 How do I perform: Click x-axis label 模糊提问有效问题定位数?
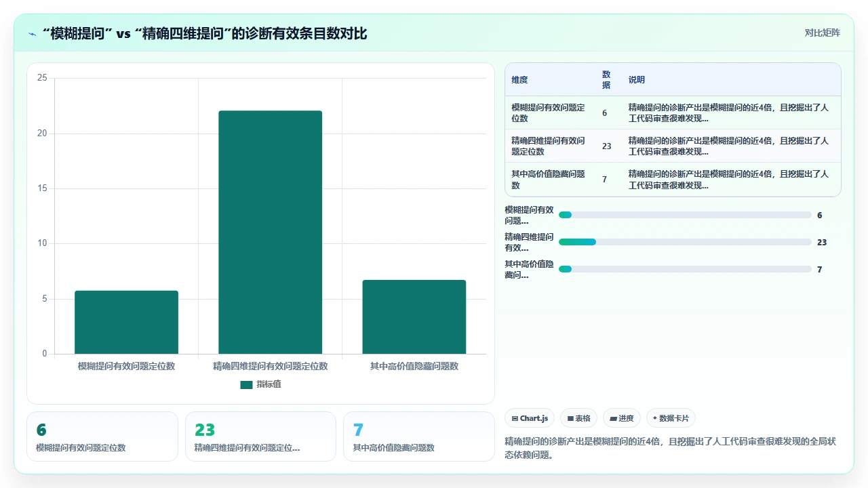[126, 366]
